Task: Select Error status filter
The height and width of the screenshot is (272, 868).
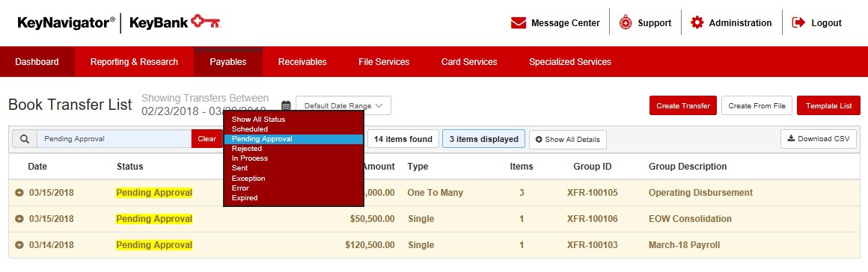Action: point(293,188)
